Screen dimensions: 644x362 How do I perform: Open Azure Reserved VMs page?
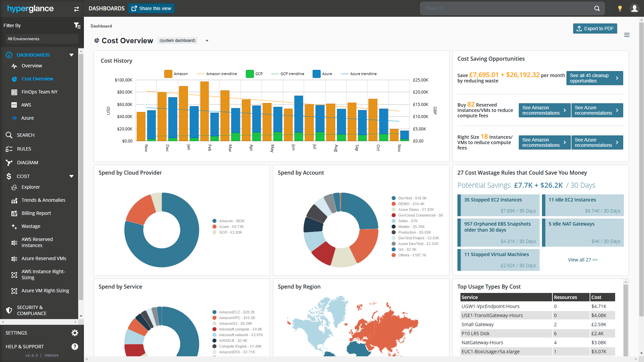tap(44, 259)
